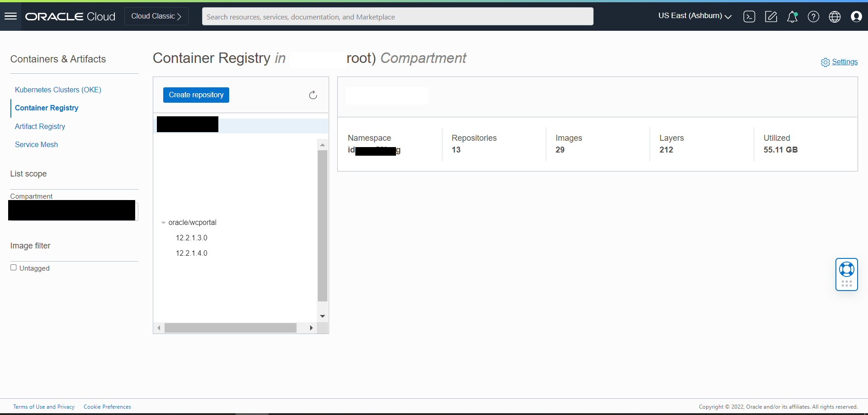This screenshot has height=415, width=868.
Task: Click the Repositories count 13
Action: 456,150
